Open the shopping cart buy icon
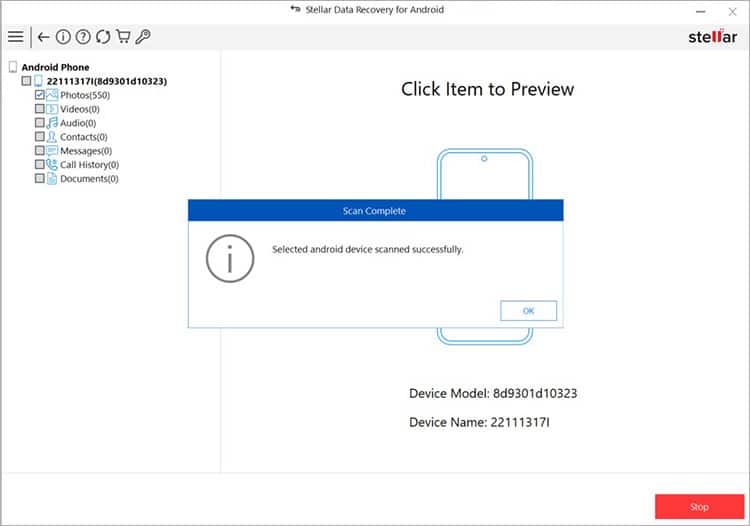The height and width of the screenshot is (526, 750). tap(123, 37)
